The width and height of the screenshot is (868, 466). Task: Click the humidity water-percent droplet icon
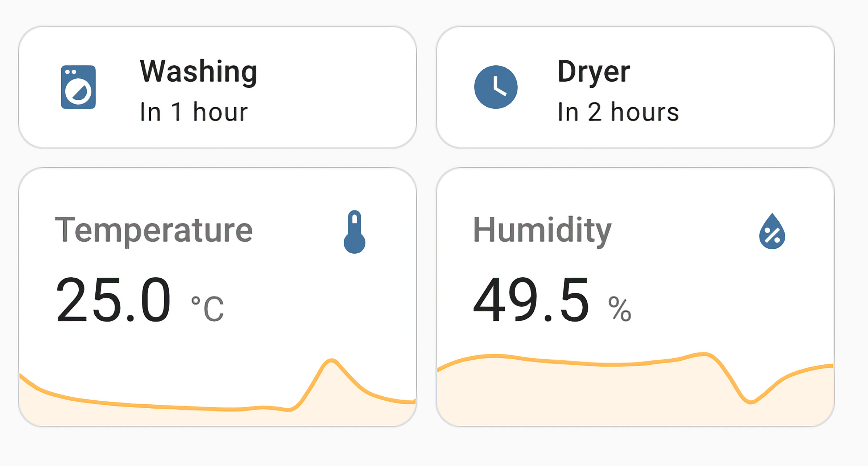point(772,231)
